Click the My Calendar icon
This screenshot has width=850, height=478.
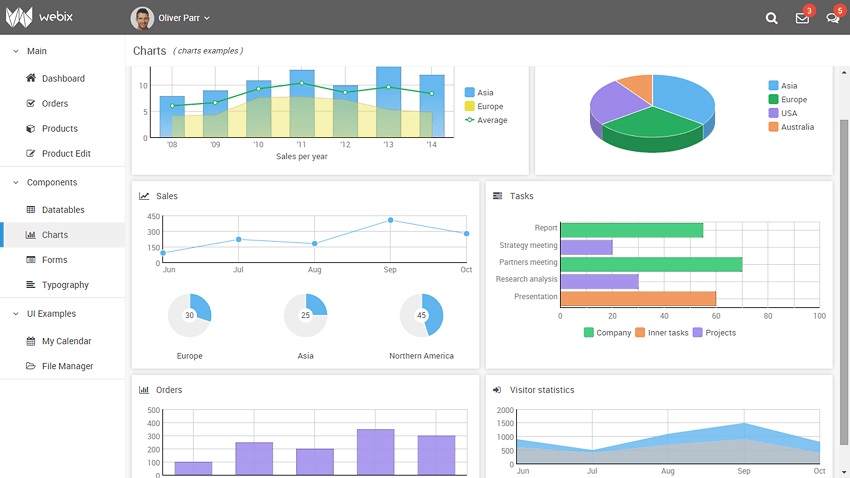(x=31, y=341)
